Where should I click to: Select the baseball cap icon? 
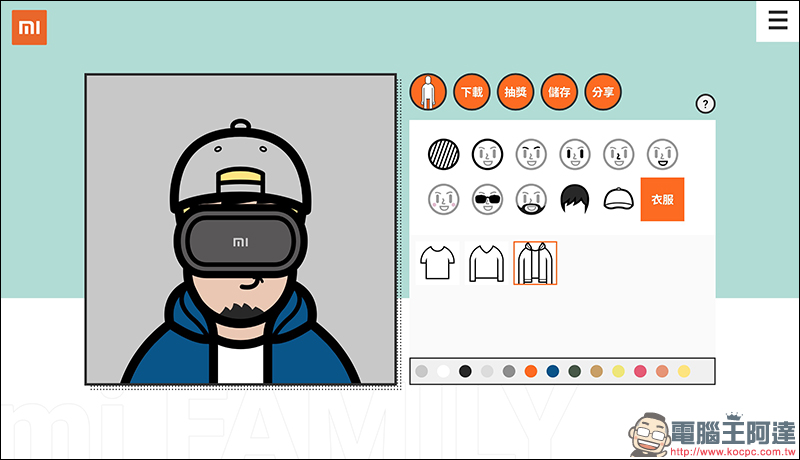[619, 199]
